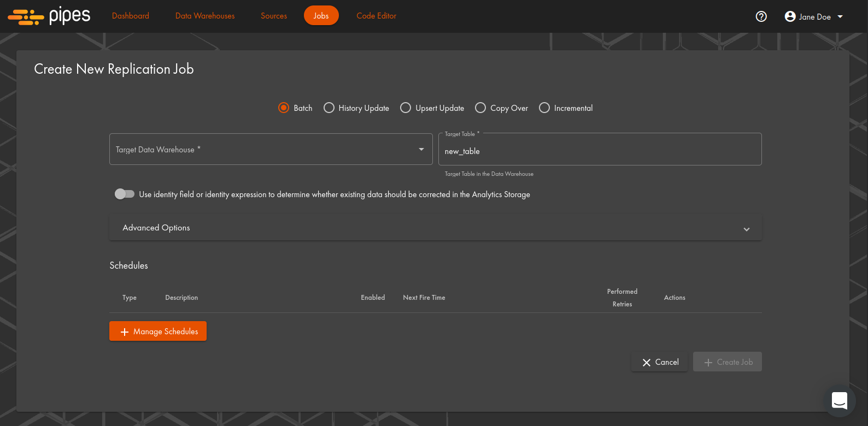Viewport: 868px width, 426px height.
Task: Select the Copy Over radio option
Action: [480, 108]
